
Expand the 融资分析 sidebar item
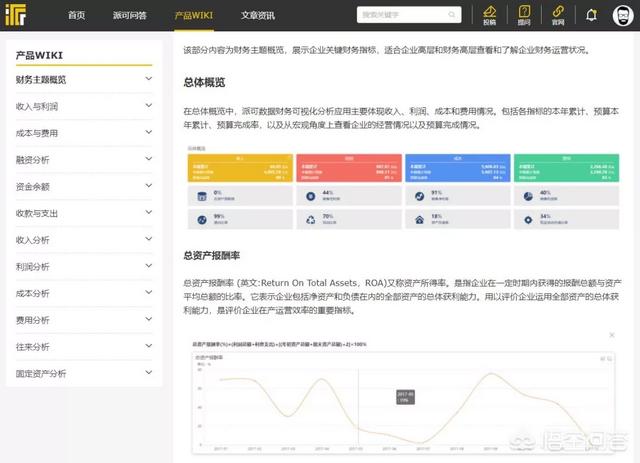148,160
